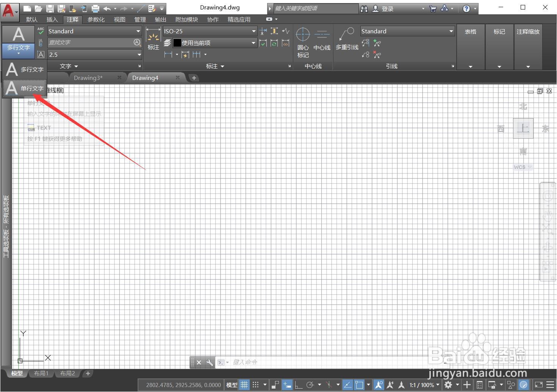Toggle object snap tracking in status bar
Viewport: 557px width, 392px height.
point(347,385)
